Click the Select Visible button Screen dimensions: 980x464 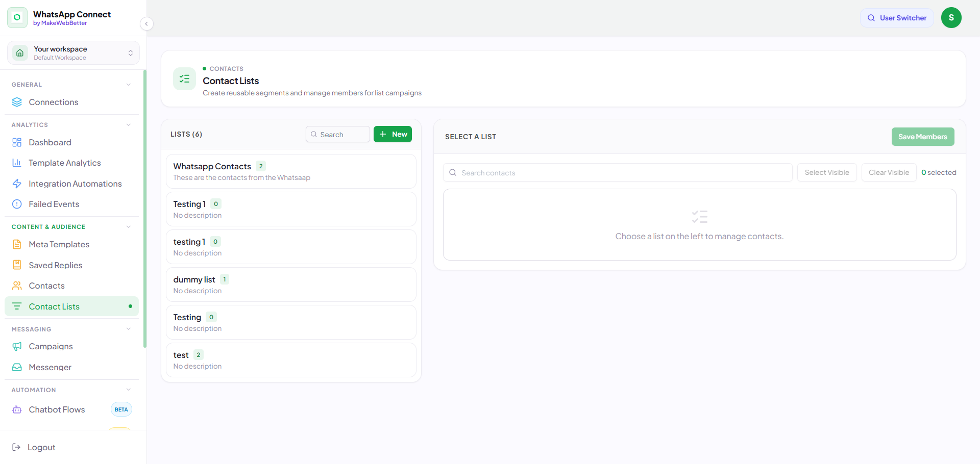tap(827, 172)
